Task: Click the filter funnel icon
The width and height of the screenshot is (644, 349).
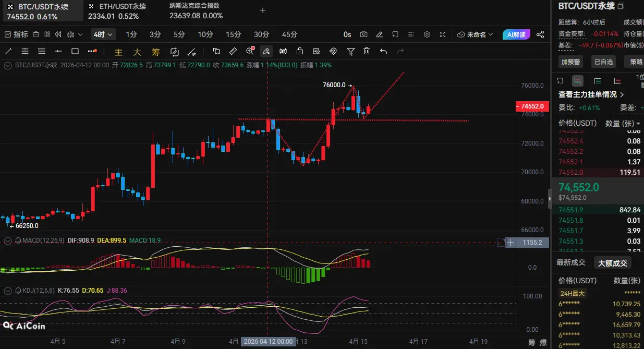Action: click(350, 51)
